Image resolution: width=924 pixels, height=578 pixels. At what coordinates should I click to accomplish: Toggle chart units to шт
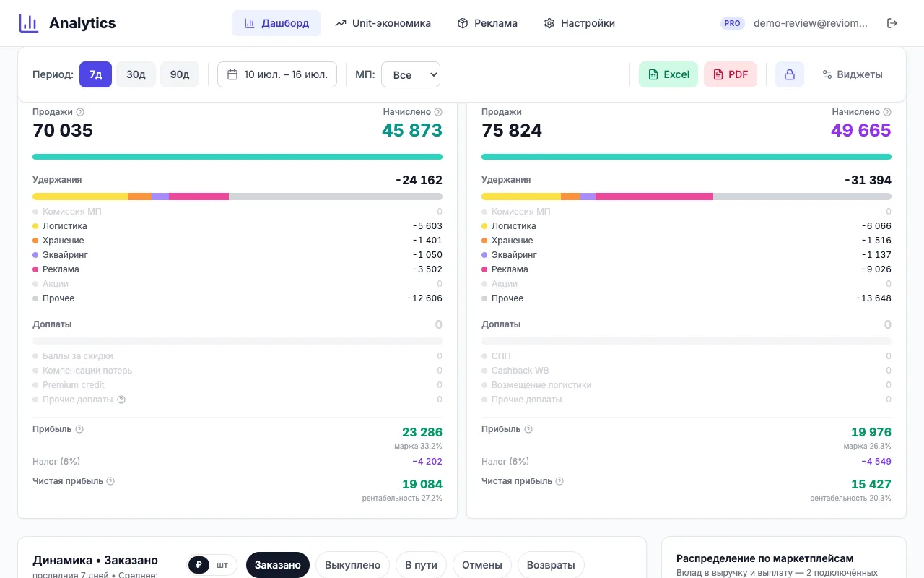coord(222,565)
